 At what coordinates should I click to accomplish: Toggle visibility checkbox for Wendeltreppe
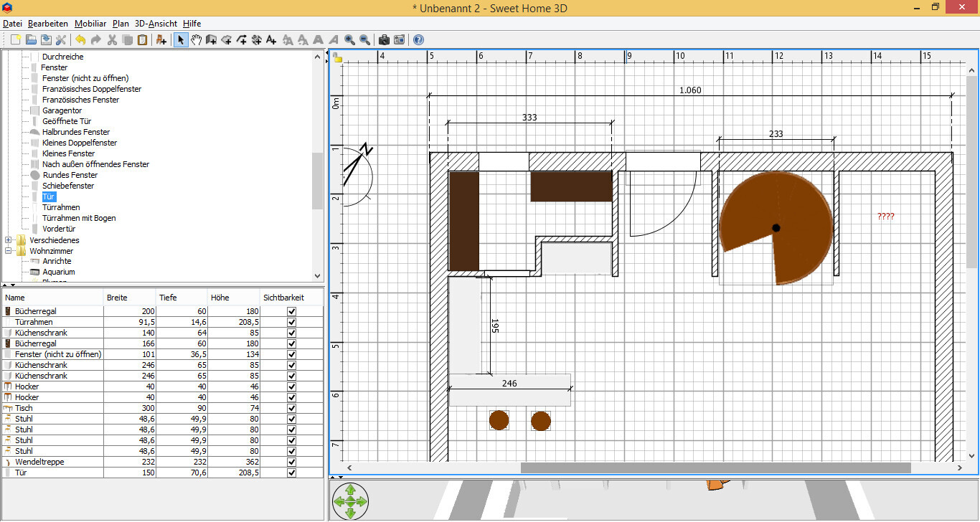pos(291,462)
